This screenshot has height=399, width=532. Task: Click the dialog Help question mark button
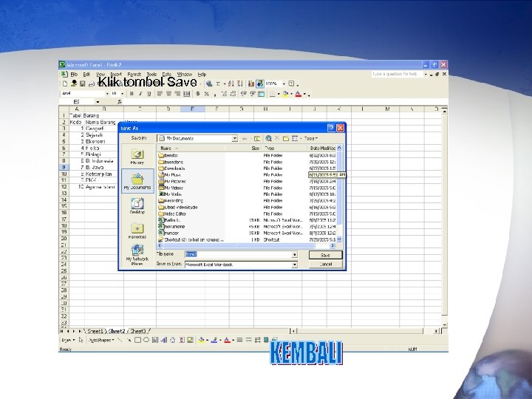331,128
